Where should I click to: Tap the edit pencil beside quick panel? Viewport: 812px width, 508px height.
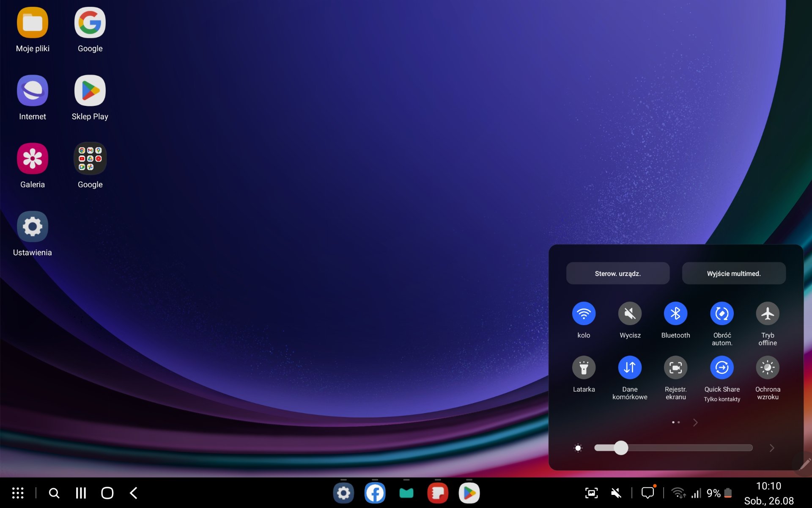[x=805, y=464]
